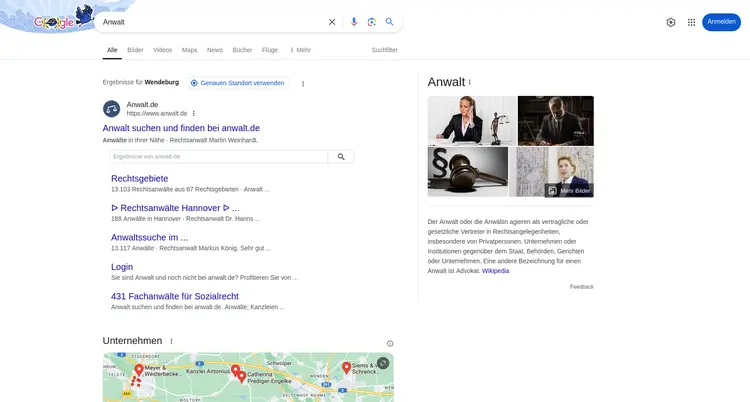Click the Feedback link under knowledge panel
This screenshot has height=402, width=750.
pyautogui.click(x=582, y=287)
